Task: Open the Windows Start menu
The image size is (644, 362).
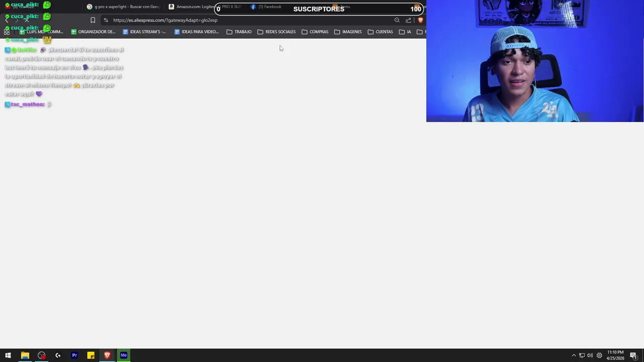Action: coord(8,355)
